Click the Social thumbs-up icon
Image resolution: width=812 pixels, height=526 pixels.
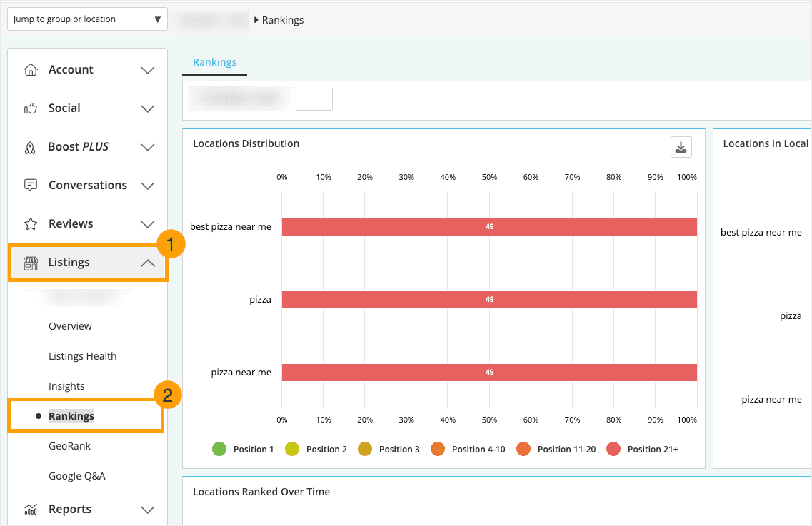(x=30, y=108)
